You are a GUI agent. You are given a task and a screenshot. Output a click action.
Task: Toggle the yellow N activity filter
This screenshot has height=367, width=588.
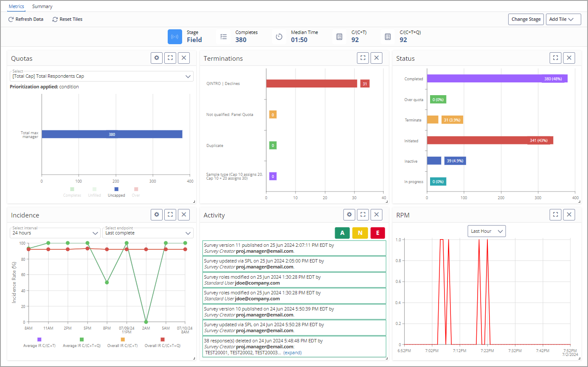click(x=360, y=233)
